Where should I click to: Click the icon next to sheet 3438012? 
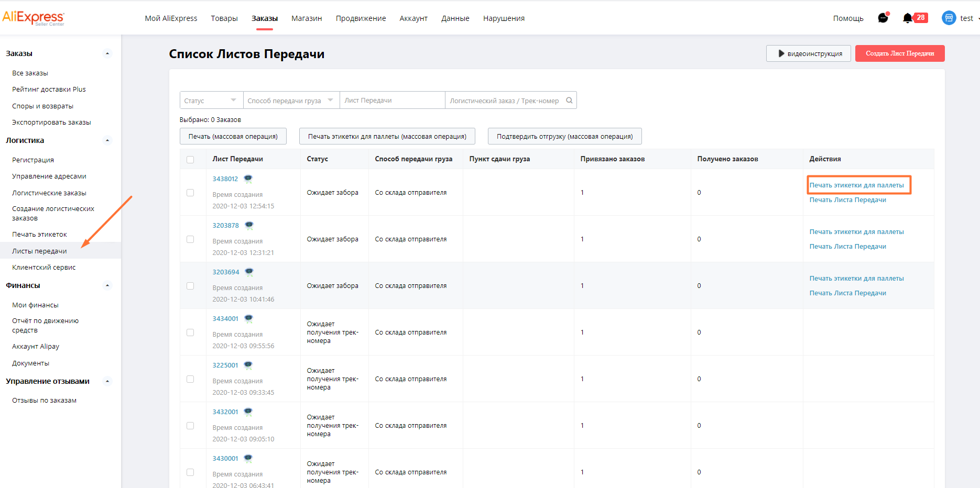pyautogui.click(x=248, y=179)
